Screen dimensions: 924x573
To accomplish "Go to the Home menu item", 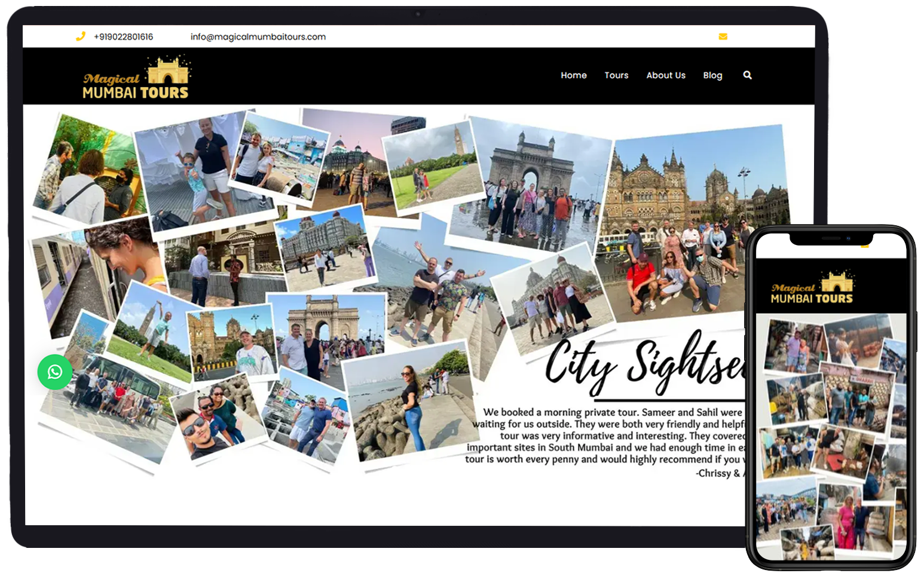I will [x=573, y=75].
